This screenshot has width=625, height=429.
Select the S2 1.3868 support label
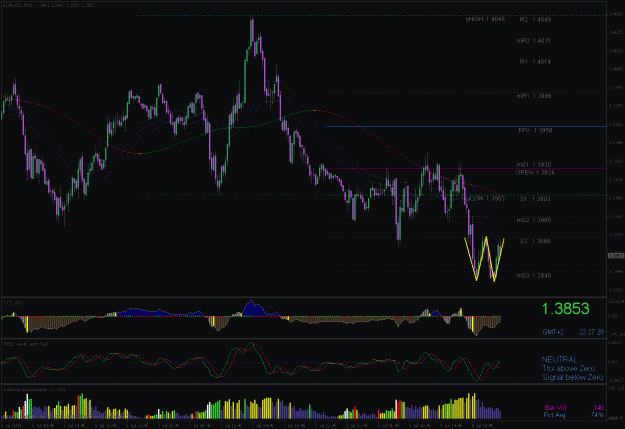tap(535, 241)
